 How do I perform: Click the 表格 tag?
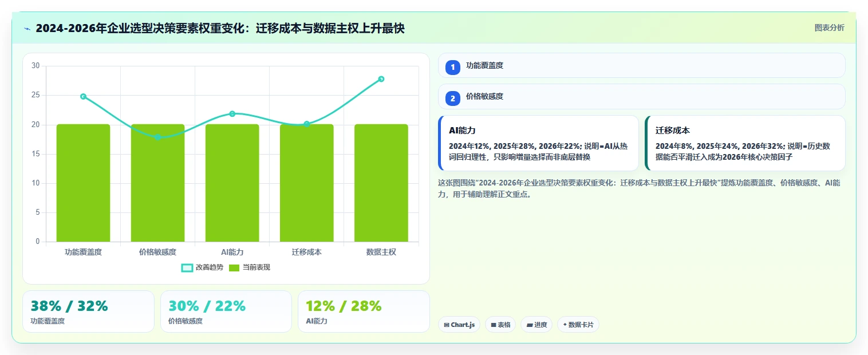tap(500, 325)
